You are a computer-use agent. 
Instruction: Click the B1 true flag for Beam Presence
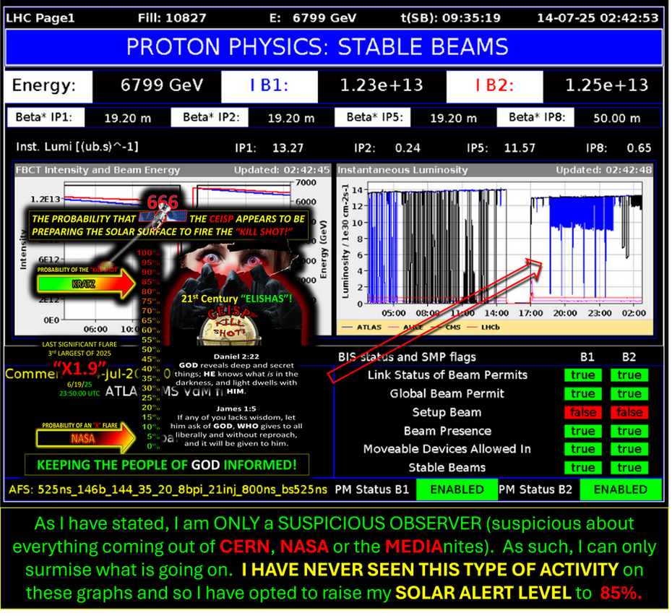(583, 431)
